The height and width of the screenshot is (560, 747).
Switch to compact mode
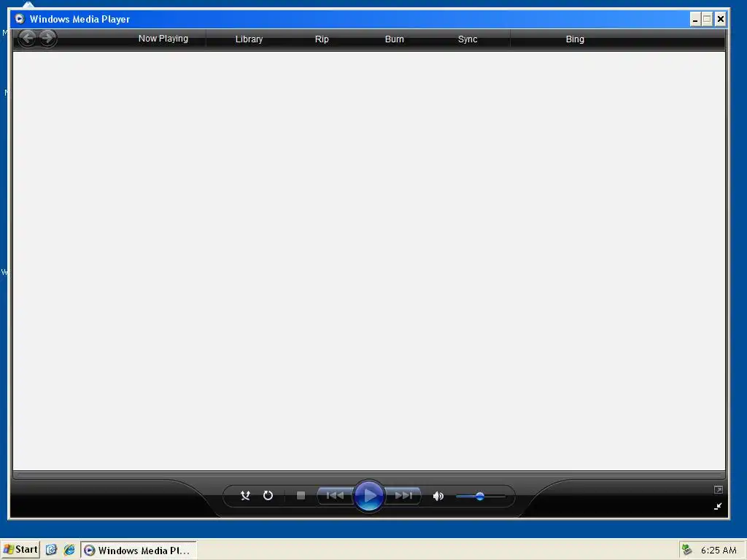[x=718, y=506]
